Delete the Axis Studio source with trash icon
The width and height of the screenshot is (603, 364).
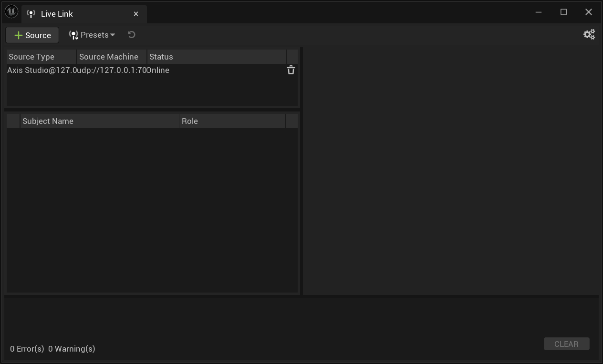291,70
